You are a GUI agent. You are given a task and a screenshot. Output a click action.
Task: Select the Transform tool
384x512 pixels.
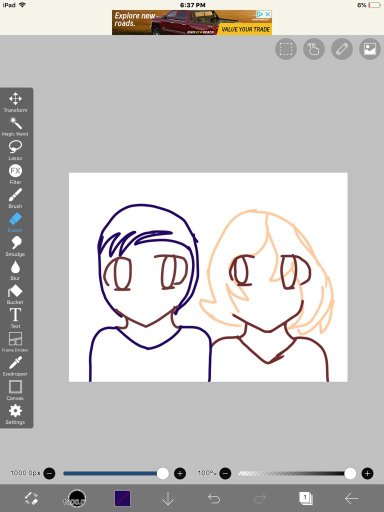coord(15,102)
